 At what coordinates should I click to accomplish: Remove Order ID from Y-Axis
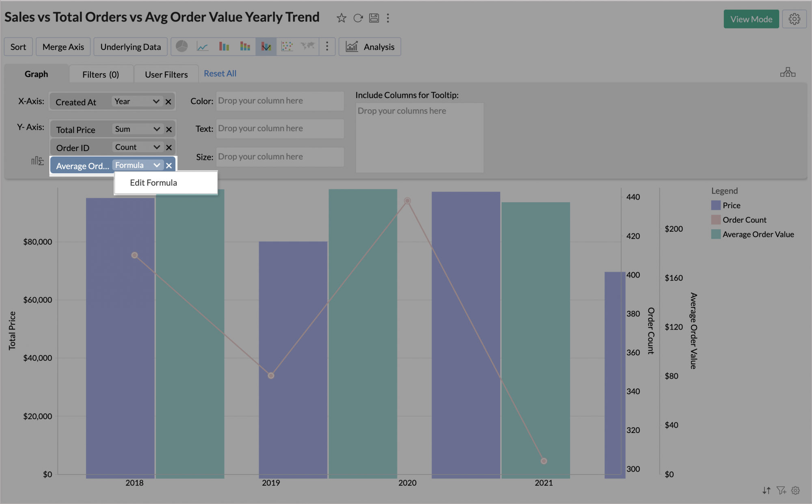(169, 148)
